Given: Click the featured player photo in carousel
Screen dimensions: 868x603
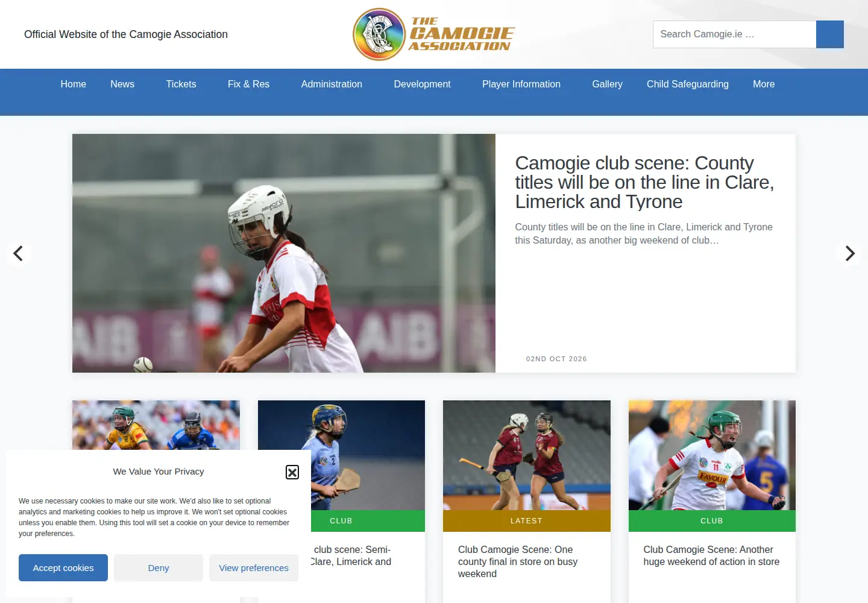Looking at the screenshot, I should (284, 253).
